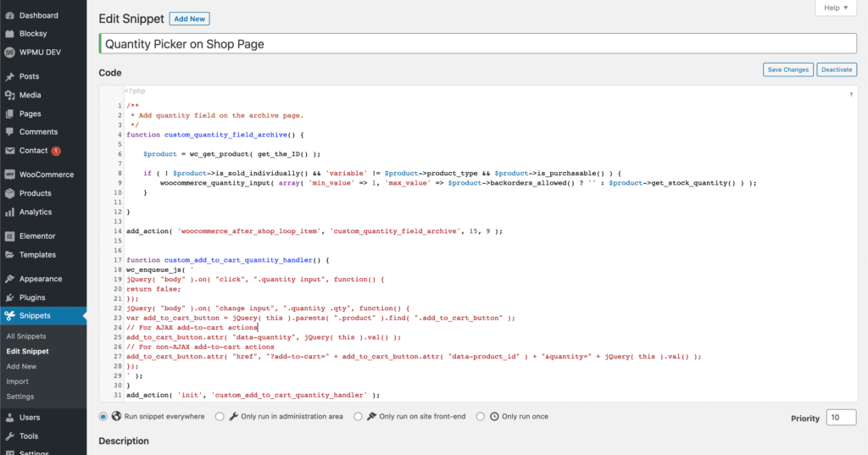Click the clock icon beside Only run once

pos(494,416)
